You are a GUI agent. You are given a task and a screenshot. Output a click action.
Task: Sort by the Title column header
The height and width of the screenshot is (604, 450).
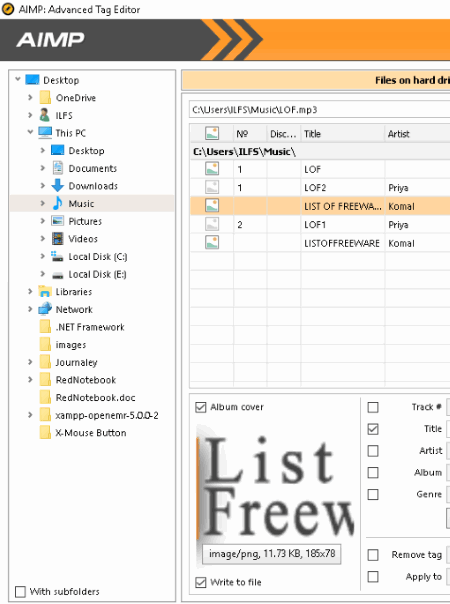343,134
